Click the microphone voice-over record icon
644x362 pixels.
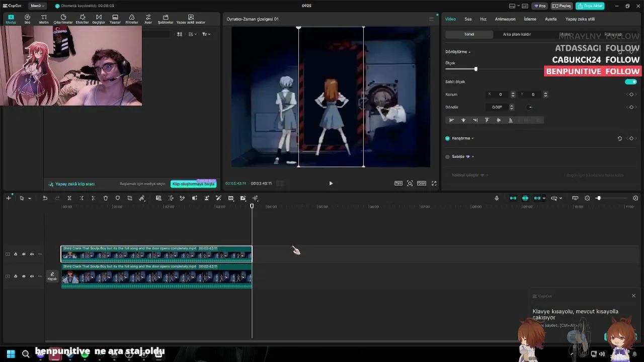pos(497,198)
